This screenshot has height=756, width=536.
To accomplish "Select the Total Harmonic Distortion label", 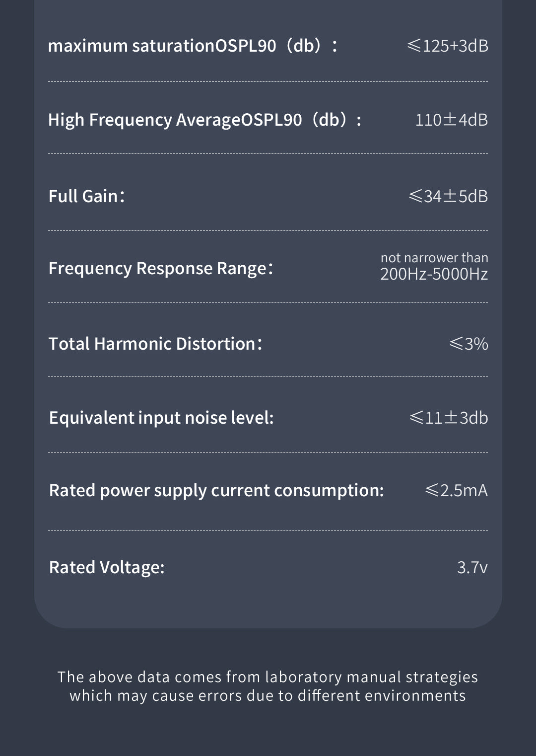I will click(155, 344).
